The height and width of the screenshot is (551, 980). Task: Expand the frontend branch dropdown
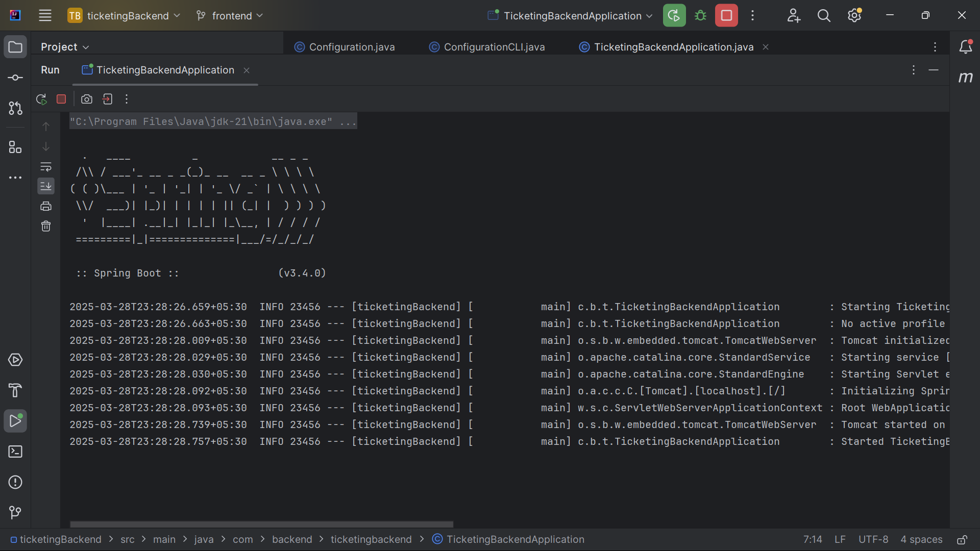point(230,15)
